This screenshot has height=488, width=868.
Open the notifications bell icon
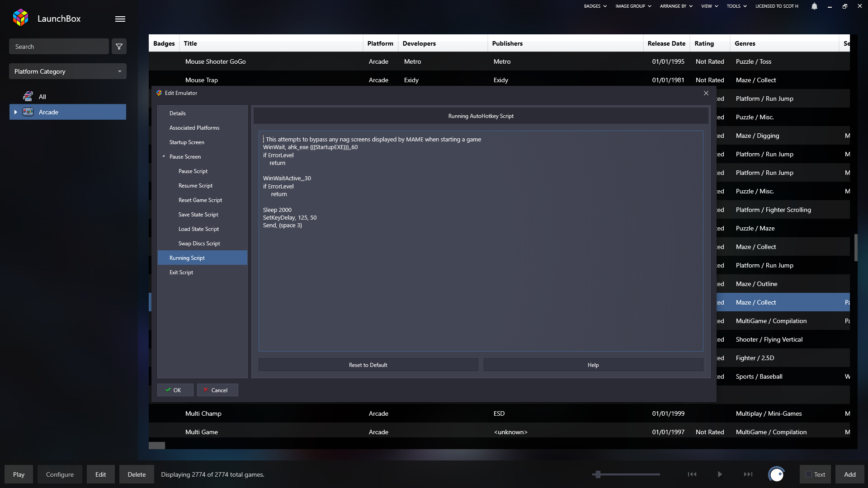point(814,6)
